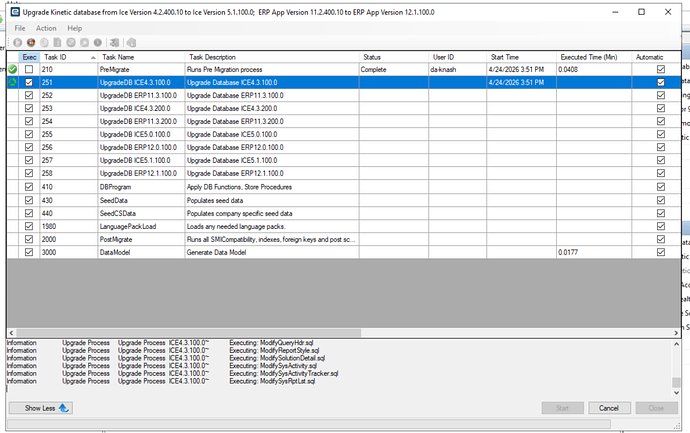The width and height of the screenshot is (690, 433).
Task: Click the disabled Start button
Action: tap(562, 408)
